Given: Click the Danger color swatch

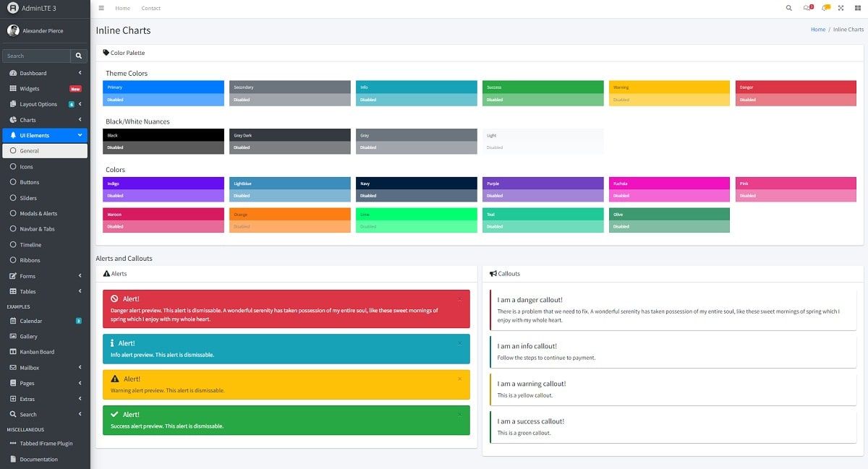Looking at the screenshot, I should (x=795, y=87).
